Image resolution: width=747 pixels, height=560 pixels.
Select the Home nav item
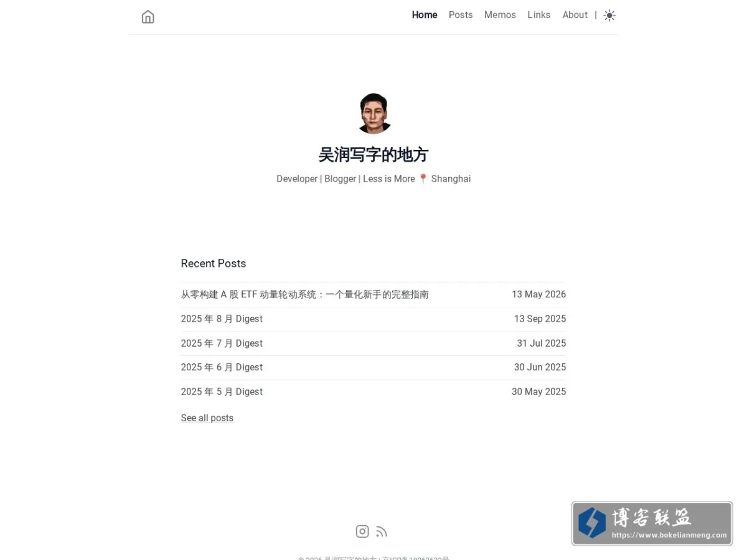425,15
